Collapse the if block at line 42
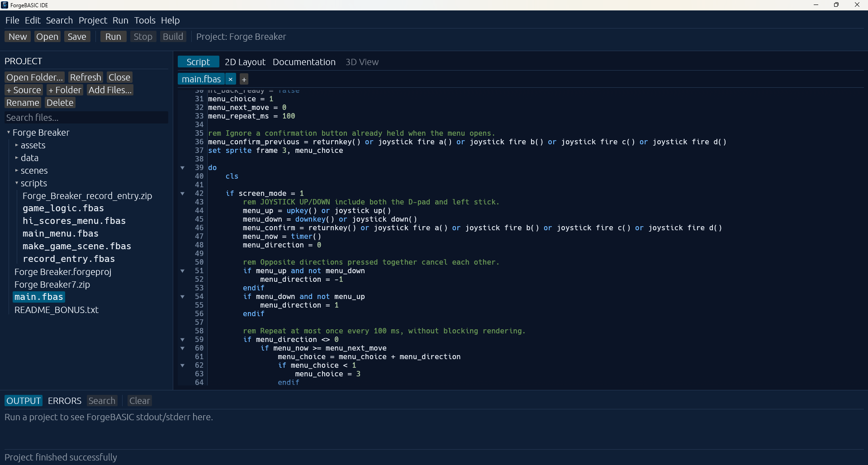Image resolution: width=868 pixels, height=465 pixels. (x=182, y=194)
